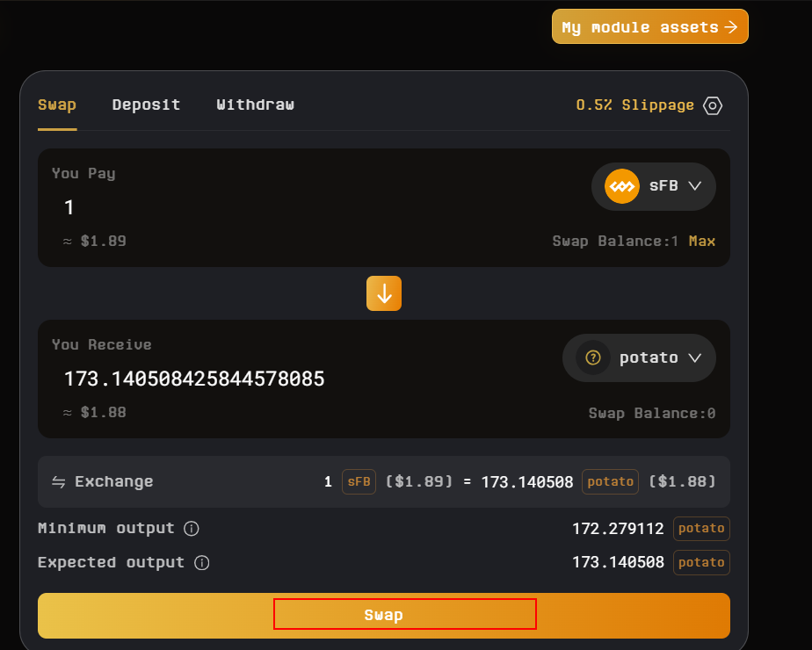812x650 pixels.
Task: Click the orange sFB token logo
Action: [621, 186]
